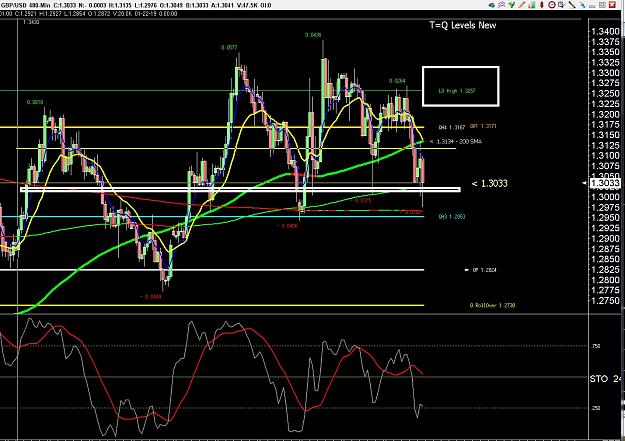Click the 'Q Rollover 1.2738' label
The height and width of the screenshot is (441, 625).
tap(492, 305)
